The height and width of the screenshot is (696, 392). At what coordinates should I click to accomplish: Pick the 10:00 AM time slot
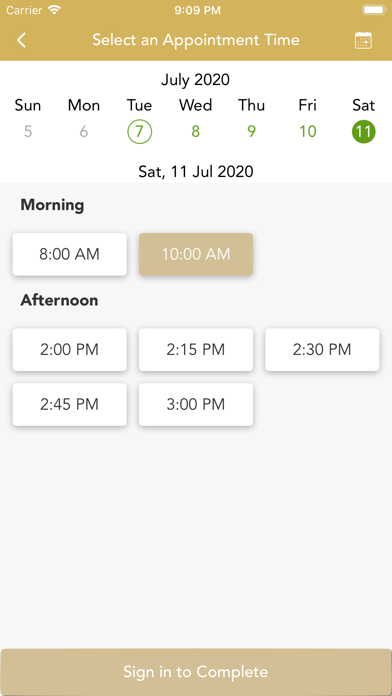pos(196,254)
